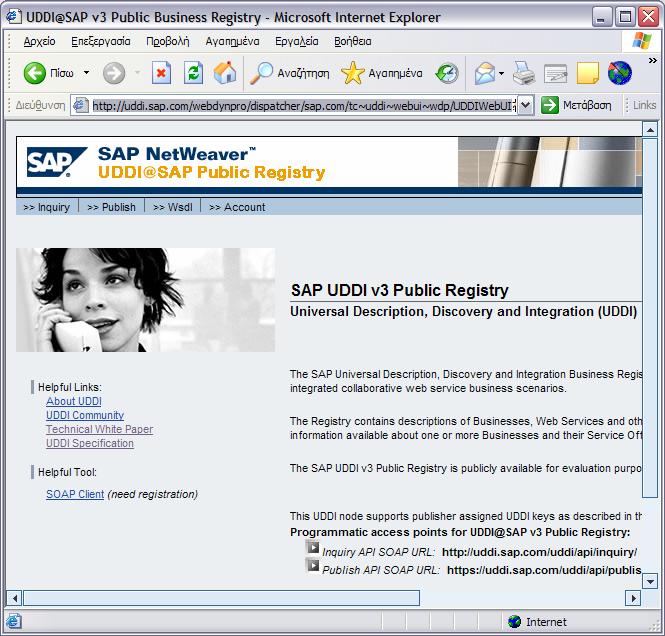Click the yellow note toolbar icon
Viewport: 665px width, 636px height.
tap(588, 73)
